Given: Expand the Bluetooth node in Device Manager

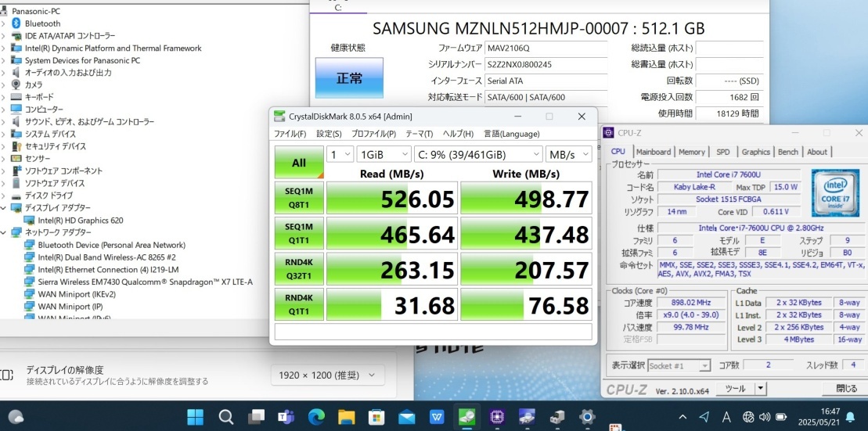Looking at the screenshot, I should [x=5, y=23].
